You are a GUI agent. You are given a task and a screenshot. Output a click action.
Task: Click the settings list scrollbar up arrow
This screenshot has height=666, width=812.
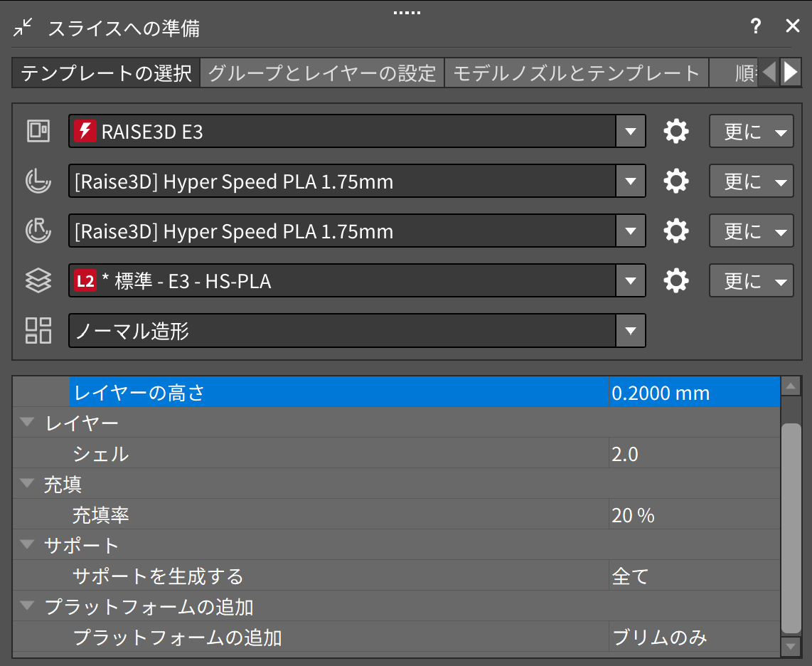(x=791, y=386)
